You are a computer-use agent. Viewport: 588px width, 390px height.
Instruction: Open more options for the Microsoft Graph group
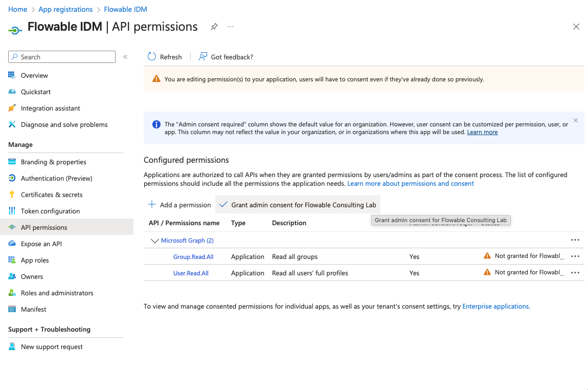(575, 240)
